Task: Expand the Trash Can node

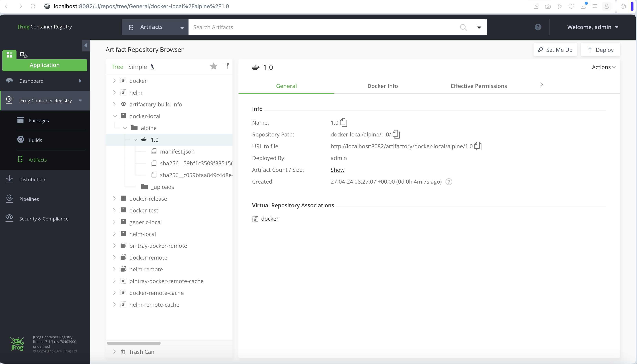Action: (114, 351)
